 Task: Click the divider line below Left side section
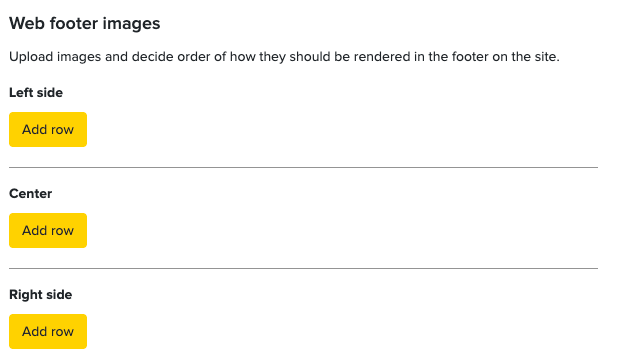tap(303, 167)
